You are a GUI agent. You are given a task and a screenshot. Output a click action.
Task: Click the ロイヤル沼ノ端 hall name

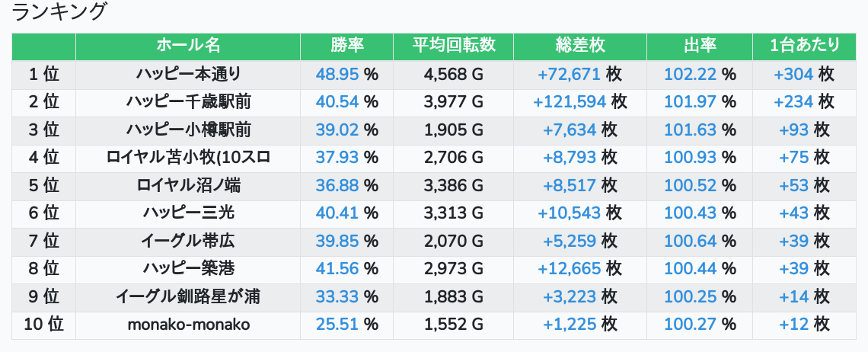(x=188, y=185)
